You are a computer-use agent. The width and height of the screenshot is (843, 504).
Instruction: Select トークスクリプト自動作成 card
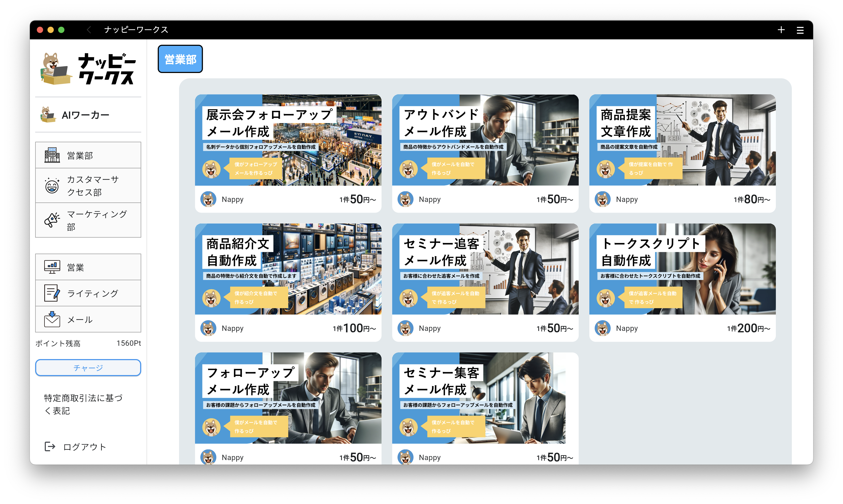(682, 269)
